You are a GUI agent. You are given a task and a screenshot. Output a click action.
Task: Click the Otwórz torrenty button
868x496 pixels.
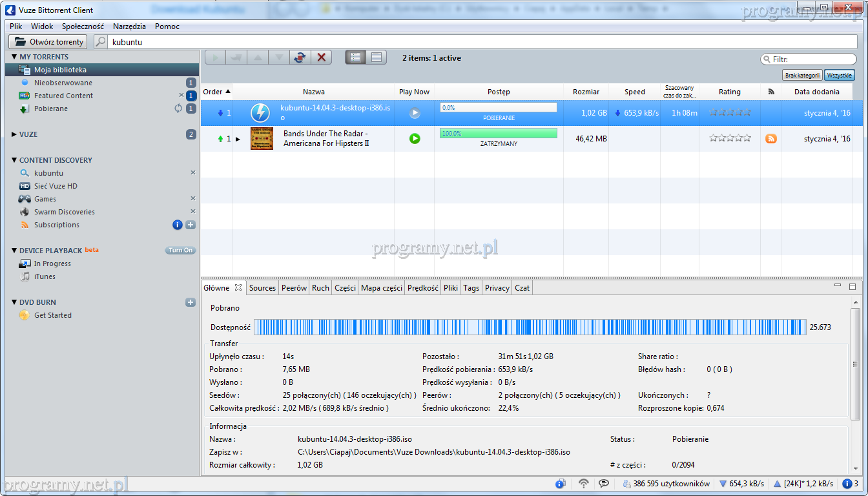48,42
